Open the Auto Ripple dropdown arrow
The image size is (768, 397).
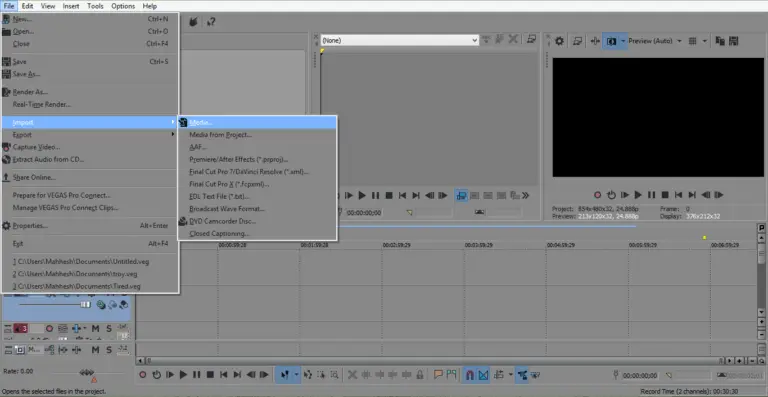click(x=510, y=375)
